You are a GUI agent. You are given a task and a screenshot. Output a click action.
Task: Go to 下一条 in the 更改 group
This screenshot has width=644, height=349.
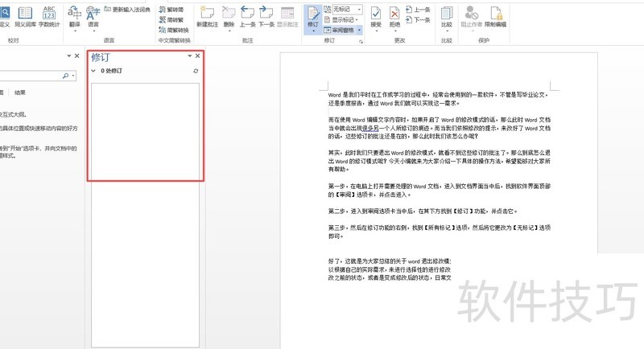tap(418, 19)
